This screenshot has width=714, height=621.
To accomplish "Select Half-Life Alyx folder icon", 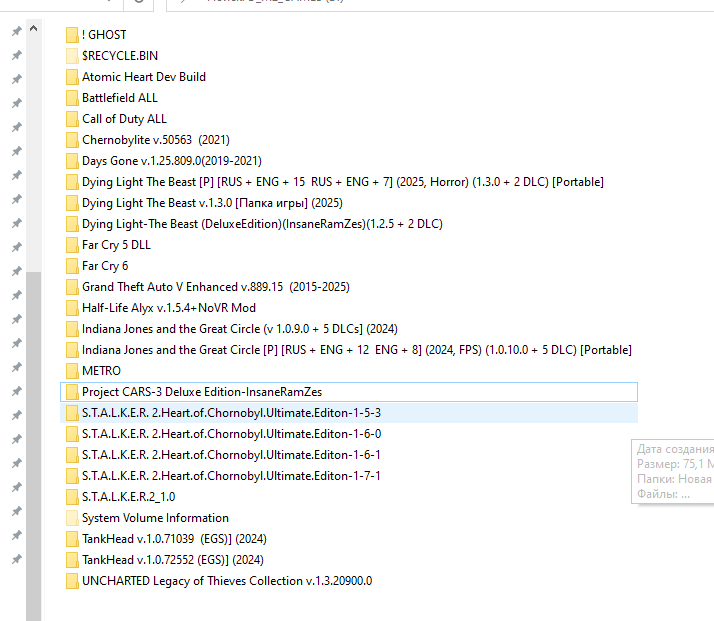I will pos(72,308).
